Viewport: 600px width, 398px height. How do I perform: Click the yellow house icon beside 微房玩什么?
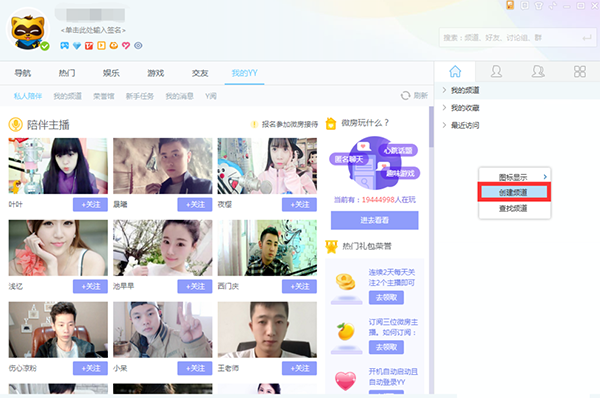(x=331, y=124)
